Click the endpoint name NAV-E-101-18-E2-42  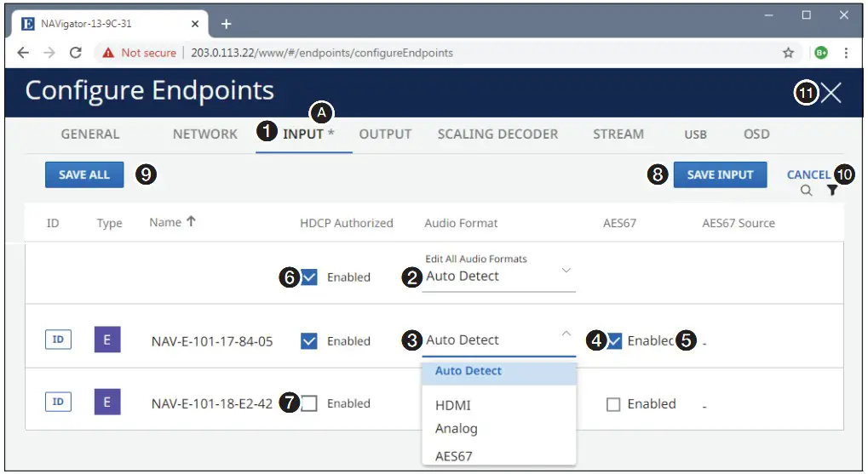point(212,403)
